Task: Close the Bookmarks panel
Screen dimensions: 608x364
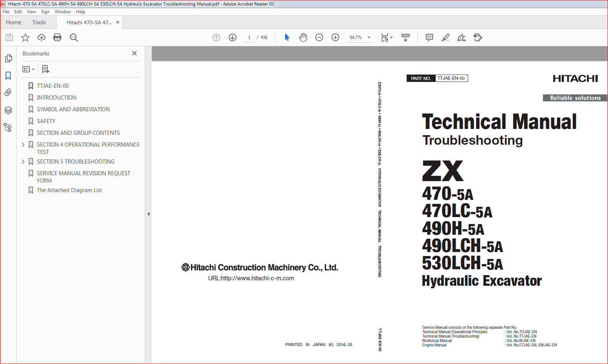Action: pyautogui.click(x=134, y=53)
